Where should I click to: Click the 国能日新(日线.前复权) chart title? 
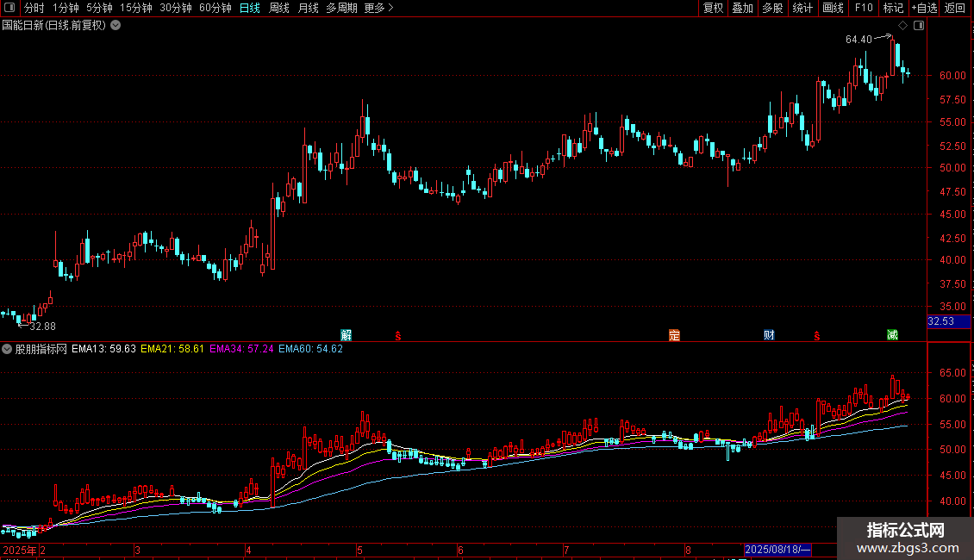click(x=54, y=26)
